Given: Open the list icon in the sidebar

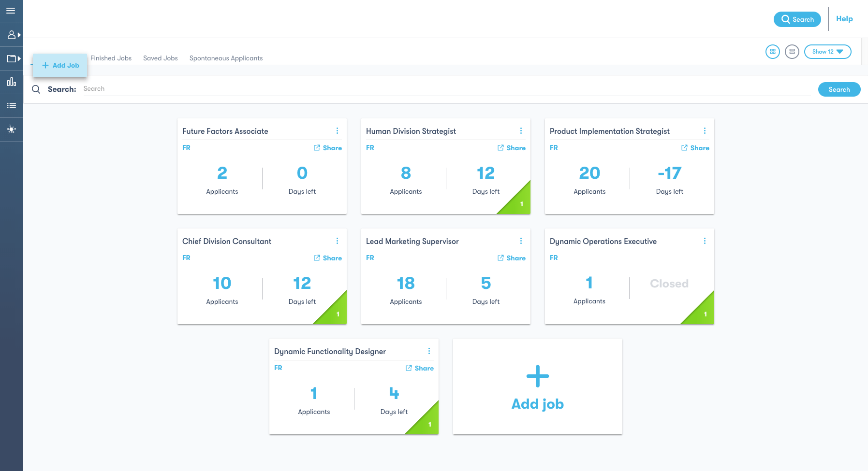Looking at the screenshot, I should point(12,105).
